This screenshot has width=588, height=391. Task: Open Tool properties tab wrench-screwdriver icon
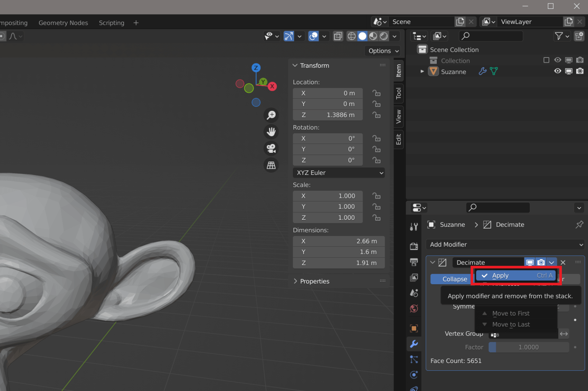(414, 227)
